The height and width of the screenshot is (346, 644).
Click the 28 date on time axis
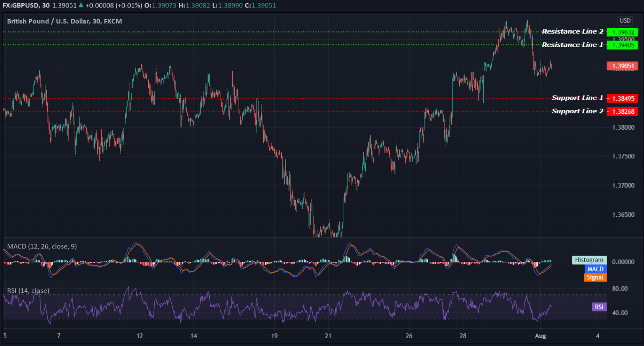click(463, 336)
